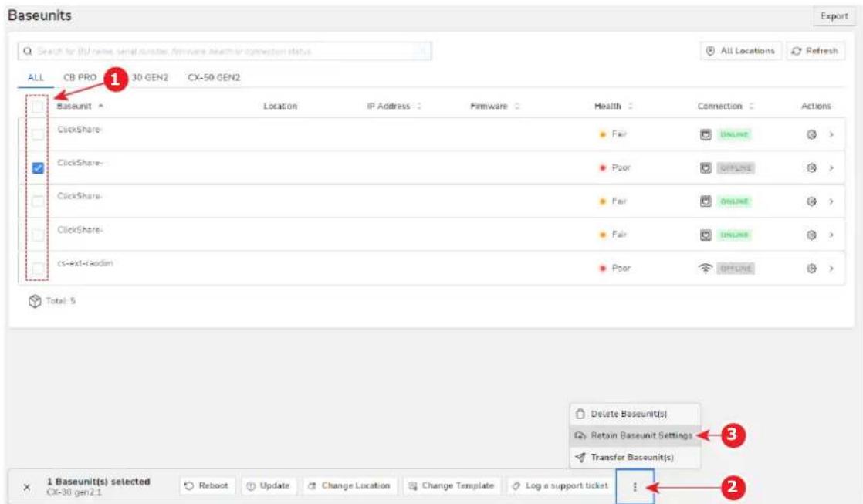Screen dimensions: 863x504
Task: Focus the Baseunit search input field
Action: 225,51
